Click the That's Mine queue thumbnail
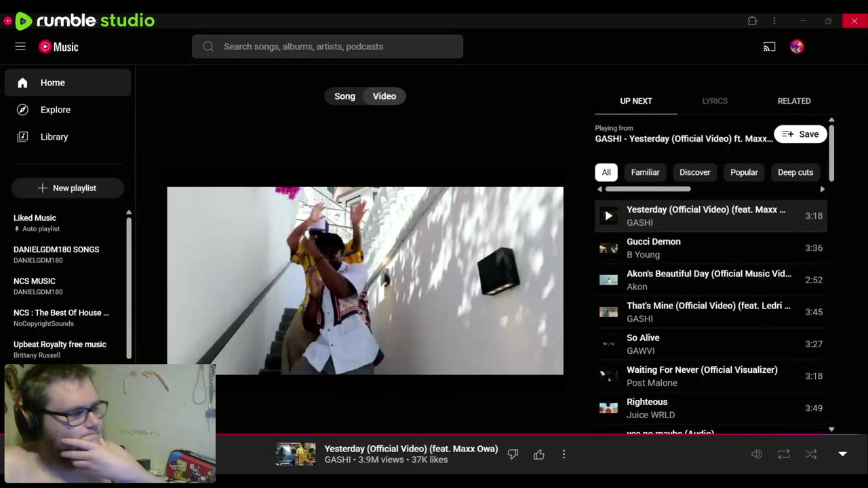The height and width of the screenshot is (488, 868). click(608, 312)
